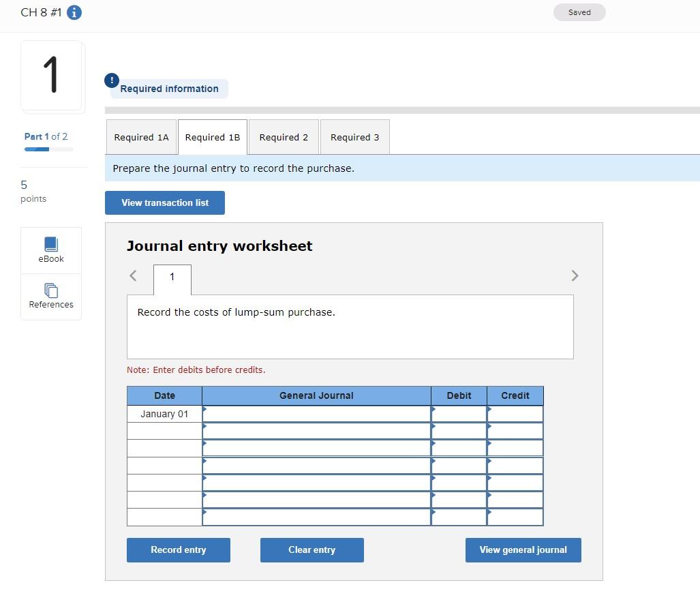Open the Required 3 tab
This screenshot has height=602, width=700.
tap(355, 137)
